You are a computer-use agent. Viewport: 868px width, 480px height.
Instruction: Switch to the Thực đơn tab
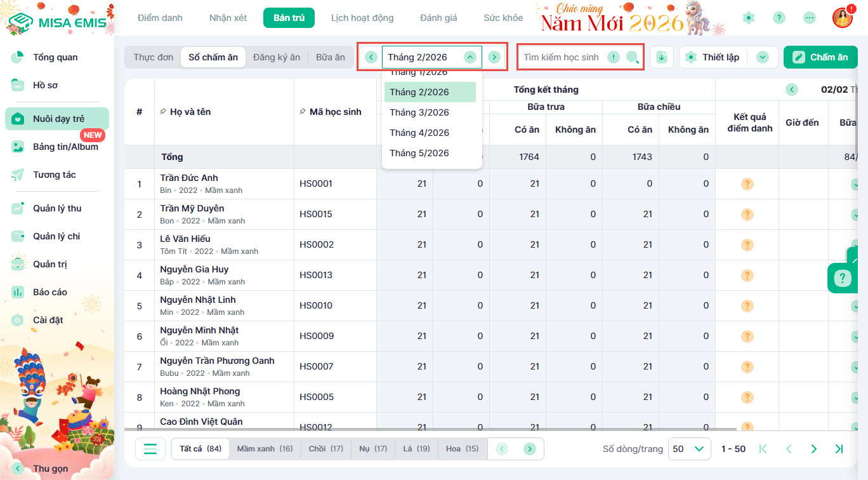pyautogui.click(x=153, y=57)
